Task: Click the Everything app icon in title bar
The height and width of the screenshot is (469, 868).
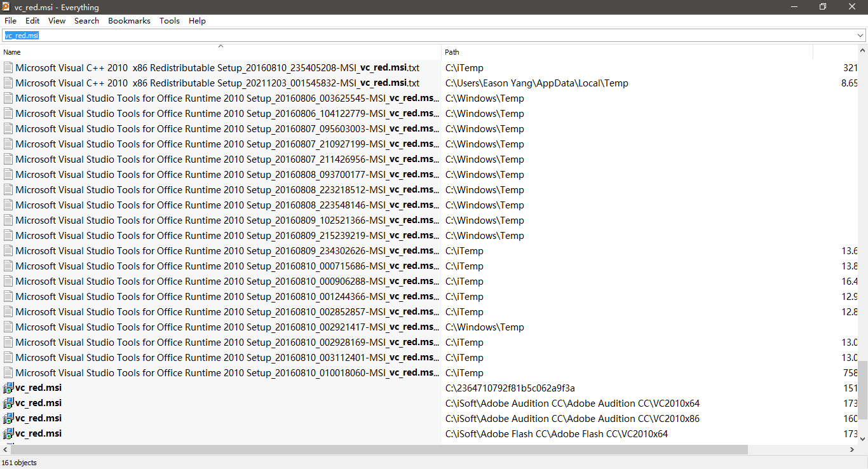Action: coord(6,7)
